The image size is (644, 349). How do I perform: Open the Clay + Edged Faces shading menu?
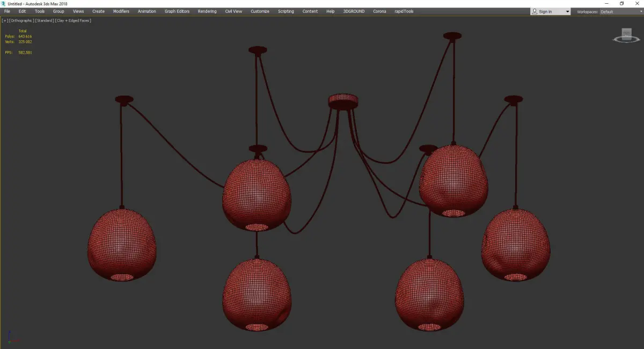point(73,20)
